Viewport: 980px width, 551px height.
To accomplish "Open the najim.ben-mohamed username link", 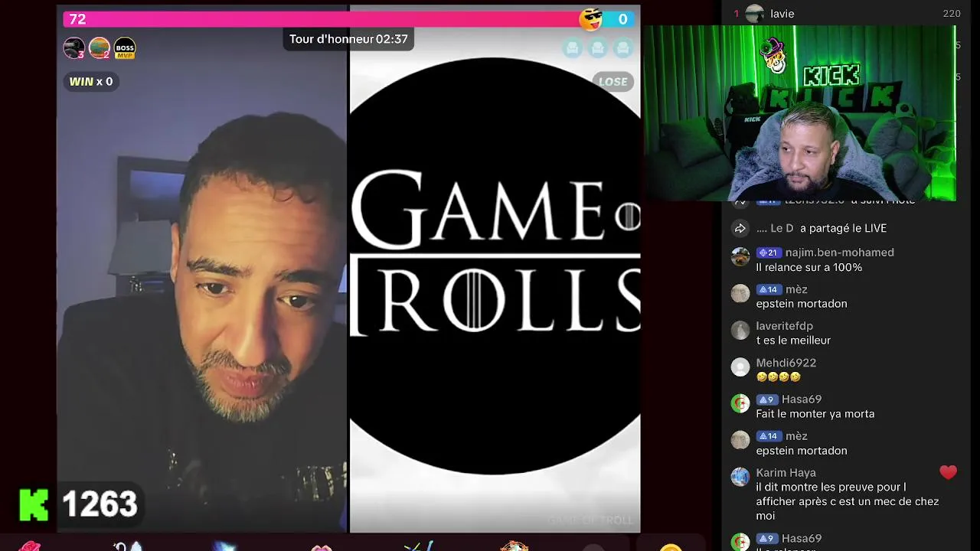I will click(839, 253).
